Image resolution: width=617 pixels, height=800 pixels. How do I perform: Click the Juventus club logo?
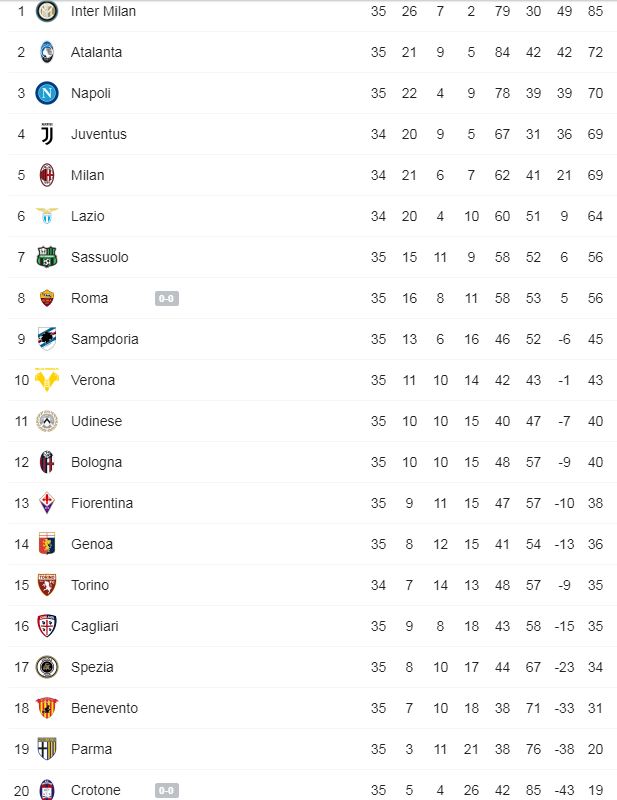click(47, 134)
